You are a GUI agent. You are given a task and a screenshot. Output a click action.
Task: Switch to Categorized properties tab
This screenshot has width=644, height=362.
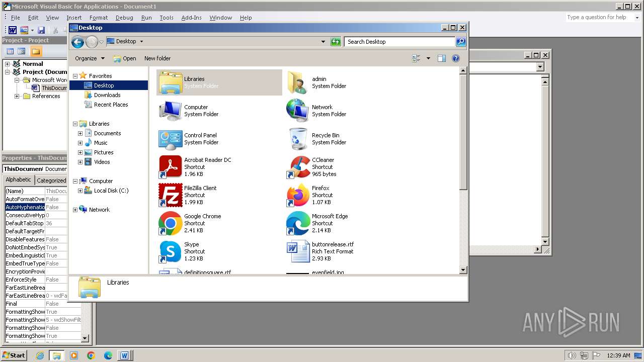pyautogui.click(x=51, y=180)
